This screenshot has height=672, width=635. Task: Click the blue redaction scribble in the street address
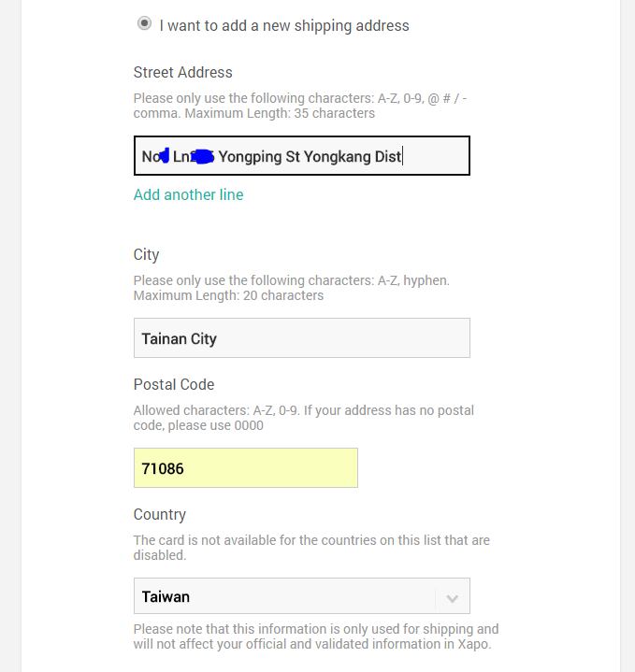[200, 157]
